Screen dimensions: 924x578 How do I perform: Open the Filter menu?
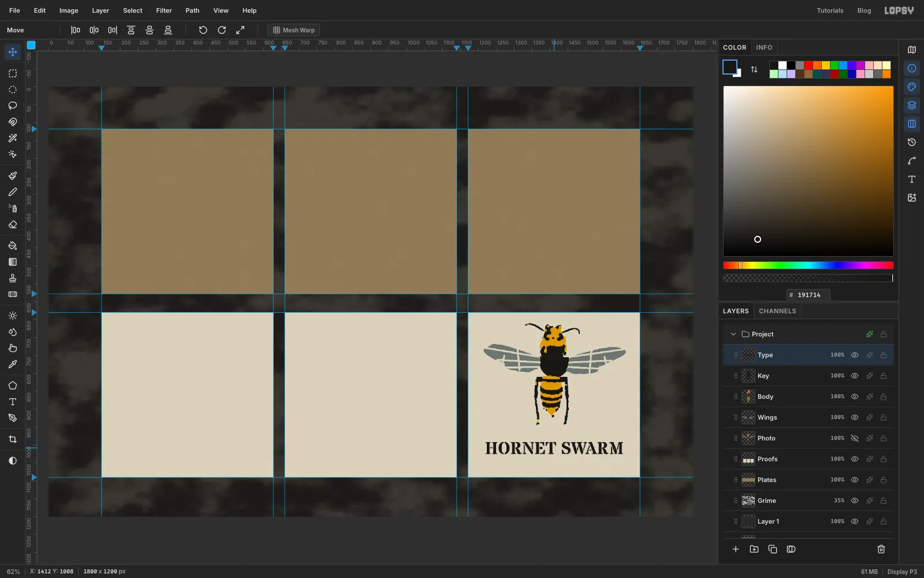pyautogui.click(x=164, y=10)
